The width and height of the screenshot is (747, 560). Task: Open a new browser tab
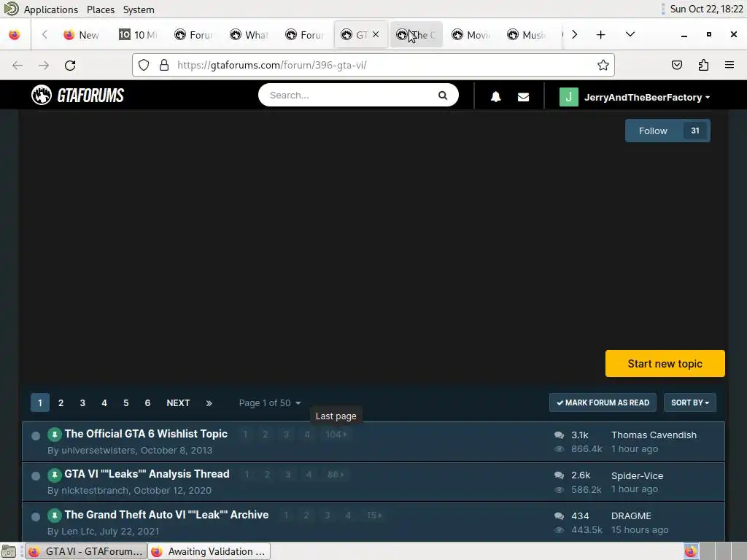click(601, 35)
